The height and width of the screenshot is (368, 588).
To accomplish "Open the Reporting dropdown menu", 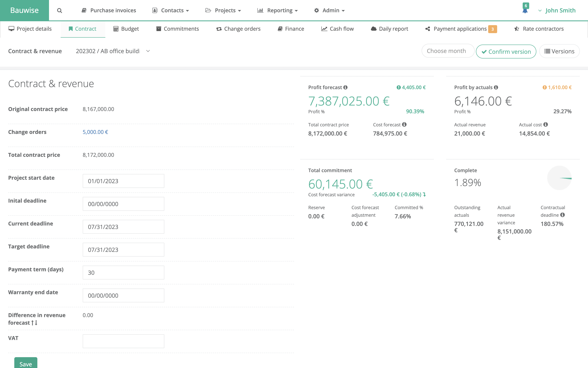I will (277, 10).
